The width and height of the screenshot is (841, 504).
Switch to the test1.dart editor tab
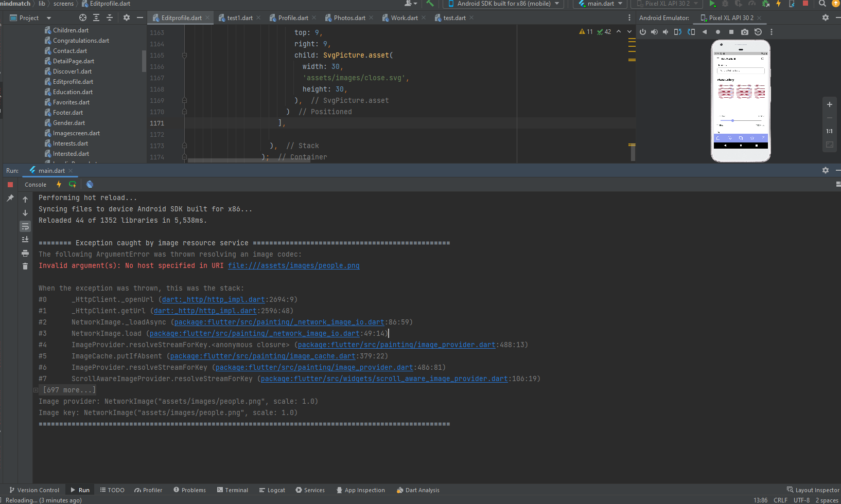[239, 17]
